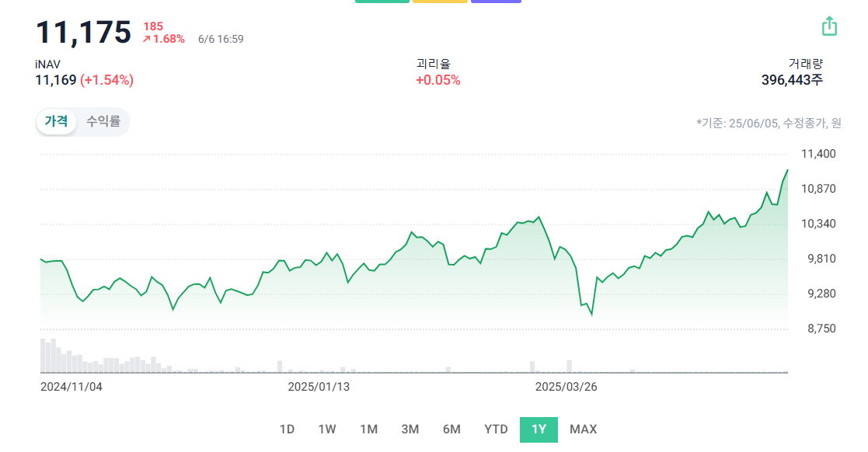Viewport: 868px width, 452px height.
Task: Switch chart range to 1W
Action: coord(327,429)
